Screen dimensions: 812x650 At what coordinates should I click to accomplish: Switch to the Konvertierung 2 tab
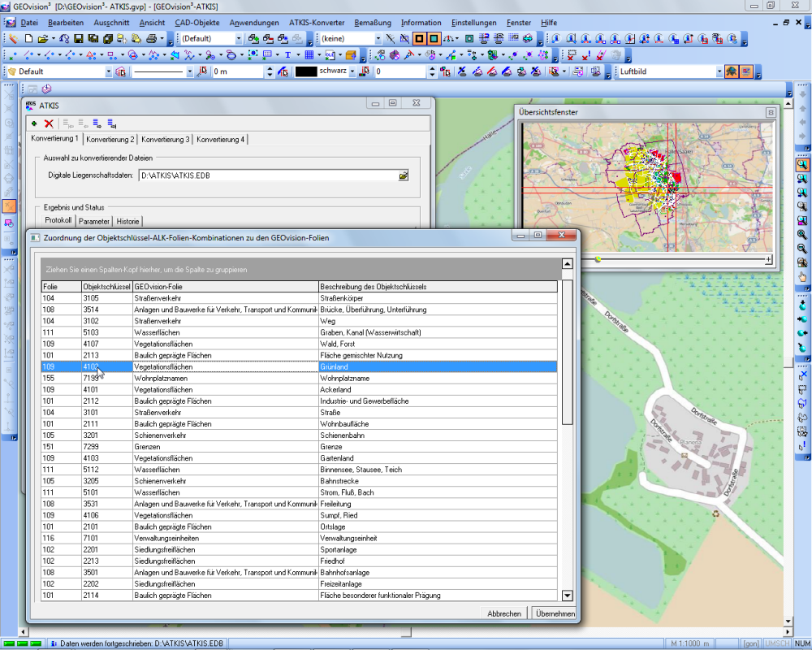(x=110, y=139)
